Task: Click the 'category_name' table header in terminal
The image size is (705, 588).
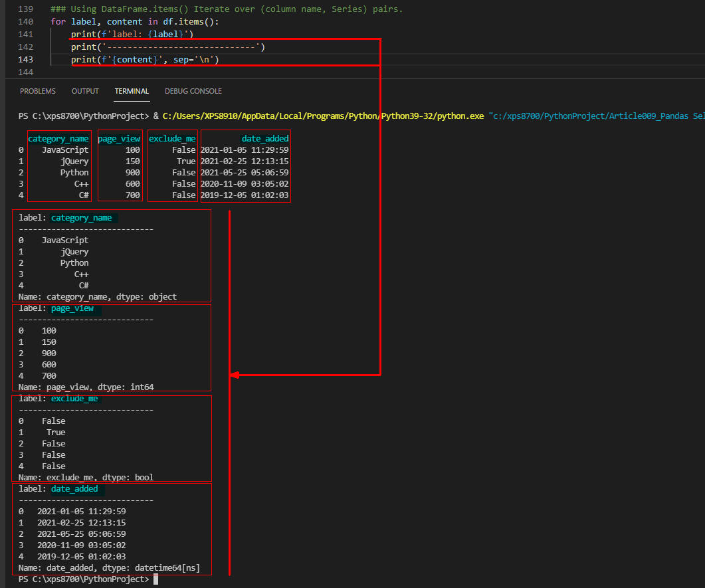Action: [58, 138]
